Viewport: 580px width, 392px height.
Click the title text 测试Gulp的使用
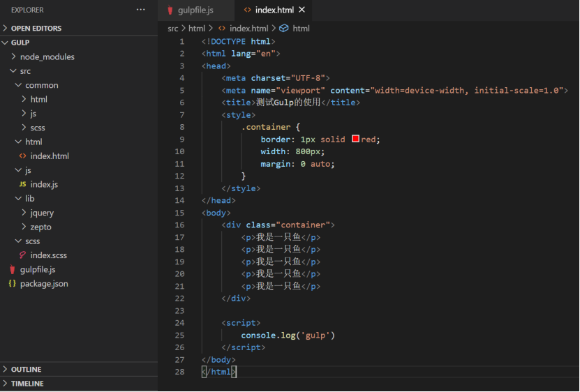coord(288,103)
